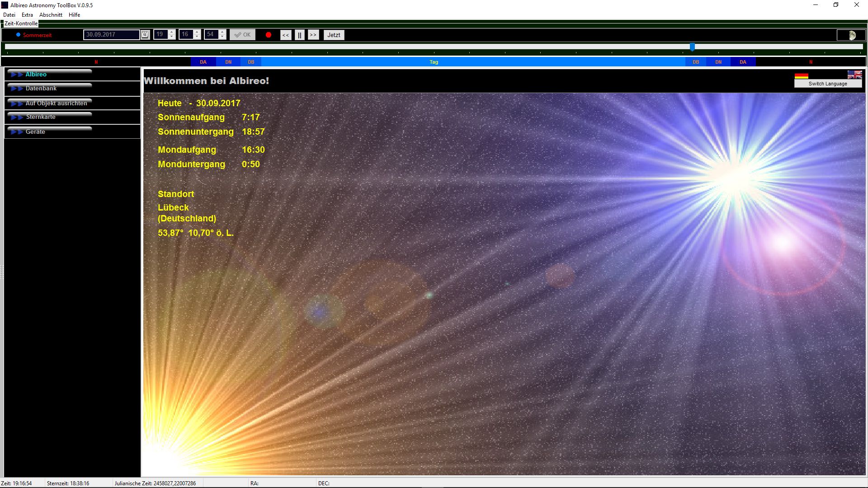Click the date field showing 30.09.2017
The height and width of the screenshot is (488, 868).
pyautogui.click(x=111, y=35)
